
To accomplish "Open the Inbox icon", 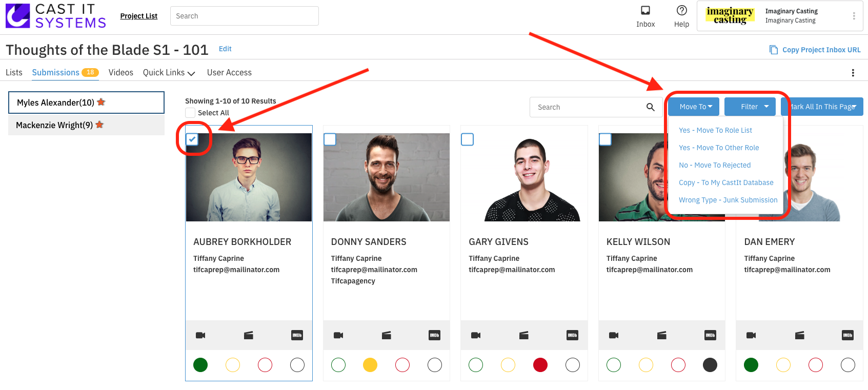I will pos(645,11).
